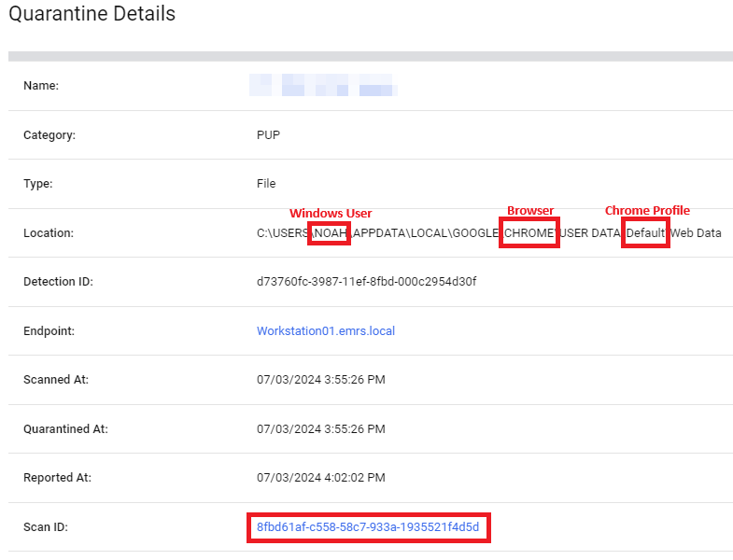Open the Scan ID 8fbd61af link

tap(368, 527)
